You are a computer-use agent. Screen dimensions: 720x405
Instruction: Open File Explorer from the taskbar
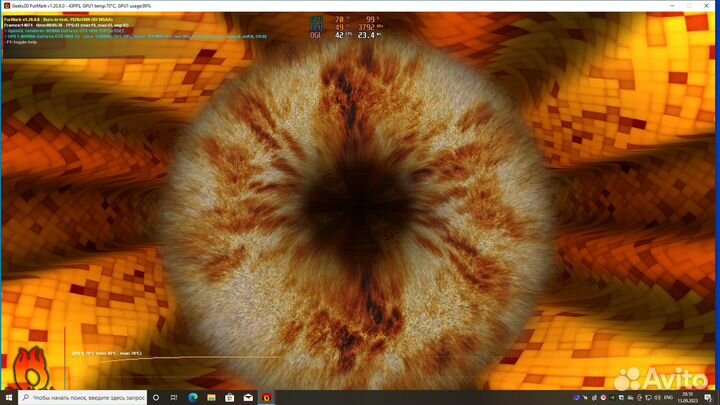tap(211, 398)
